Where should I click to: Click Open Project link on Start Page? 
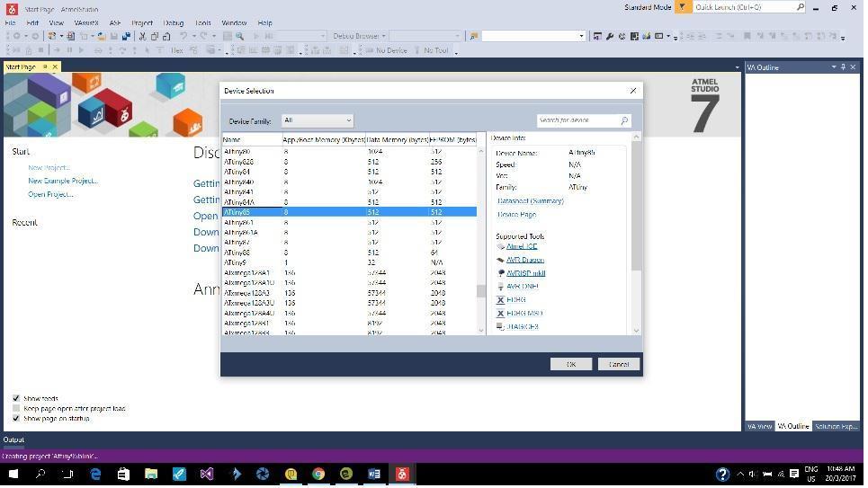tap(50, 195)
